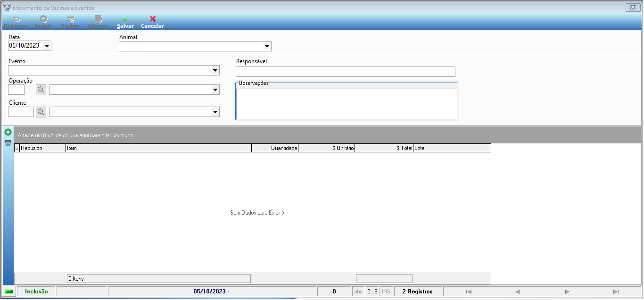Screen dimensions: 644x300
Task: Click the status bar '0' counter
Action: (334, 292)
